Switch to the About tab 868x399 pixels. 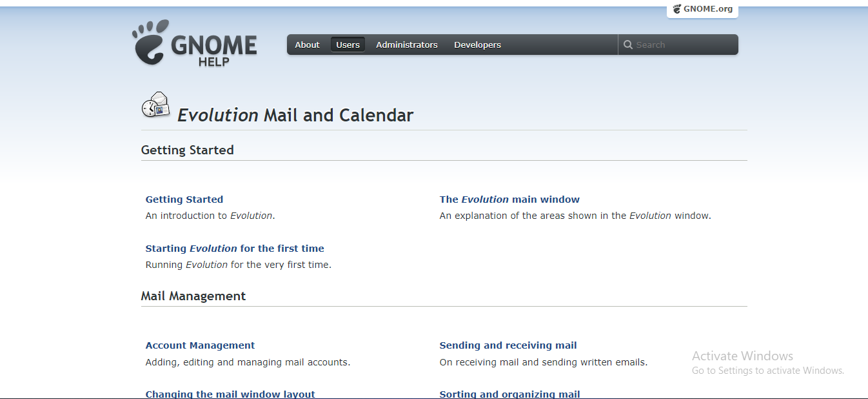pos(307,45)
